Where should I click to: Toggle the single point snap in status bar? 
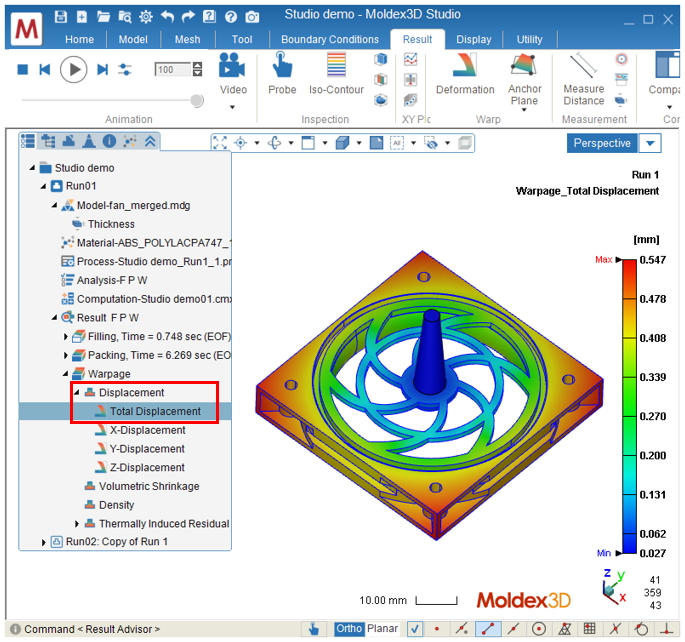[x=436, y=629]
